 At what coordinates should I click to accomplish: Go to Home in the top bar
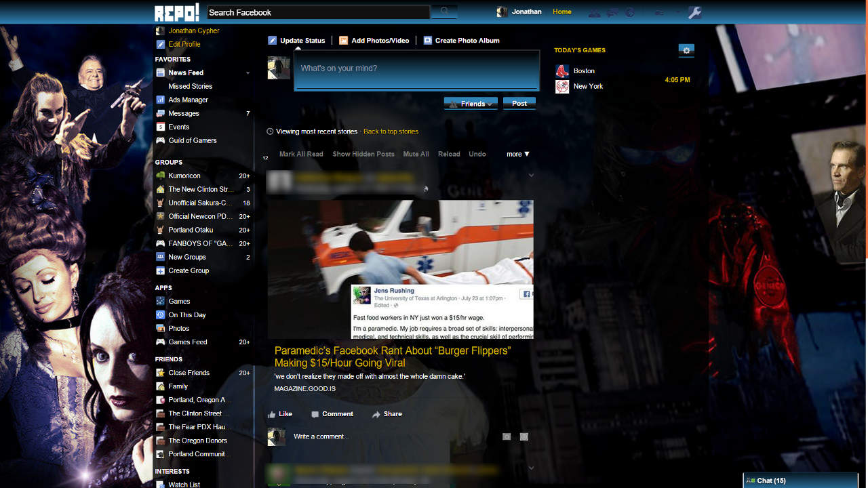(562, 12)
